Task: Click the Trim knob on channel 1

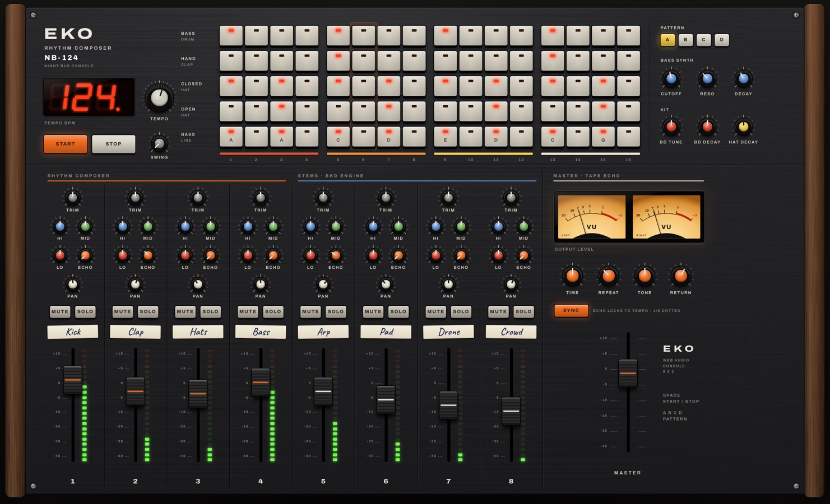Action: (x=72, y=198)
